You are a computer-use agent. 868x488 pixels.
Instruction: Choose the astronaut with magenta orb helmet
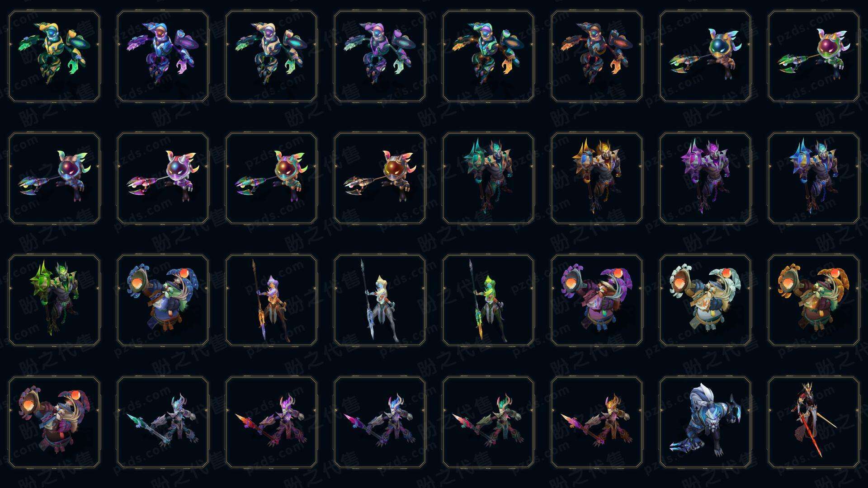pos(814,56)
